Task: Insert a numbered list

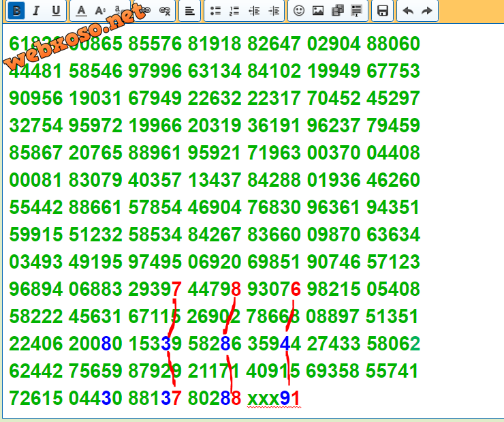Action: click(x=235, y=10)
